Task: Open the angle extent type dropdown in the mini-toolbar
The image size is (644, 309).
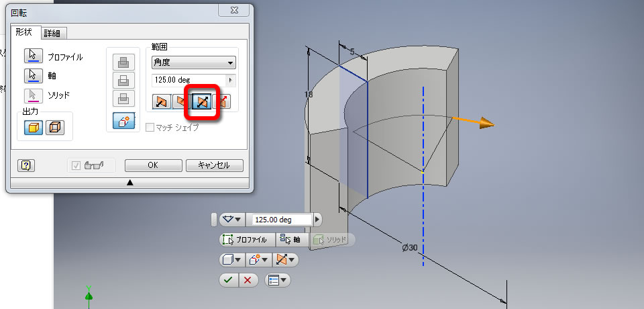Action: pyautogui.click(x=232, y=220)
